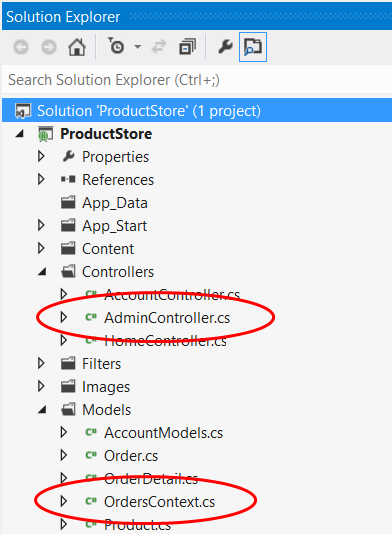Select the Content folder
Viewport: 392px width, 534px height.
108,249
